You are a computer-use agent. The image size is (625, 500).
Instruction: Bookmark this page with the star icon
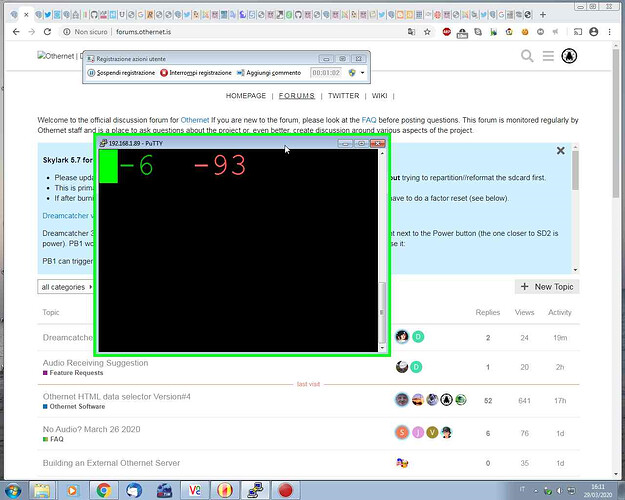tap(427, 32)
